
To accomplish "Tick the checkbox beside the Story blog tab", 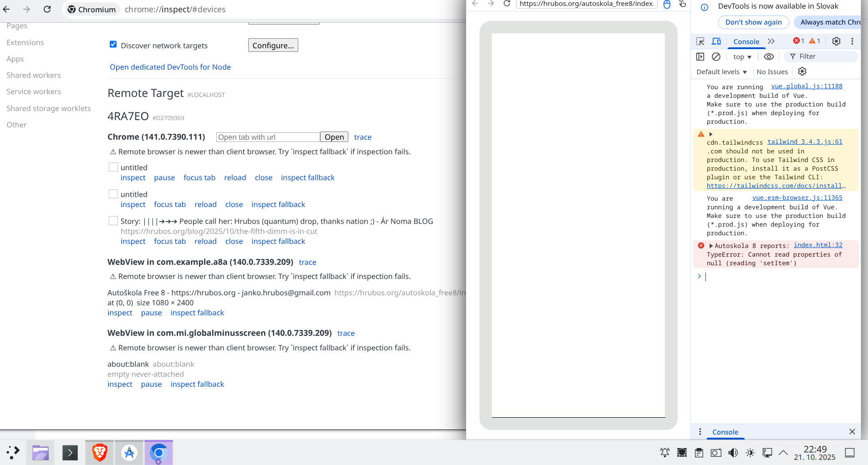I will click(x=113, y=221).
